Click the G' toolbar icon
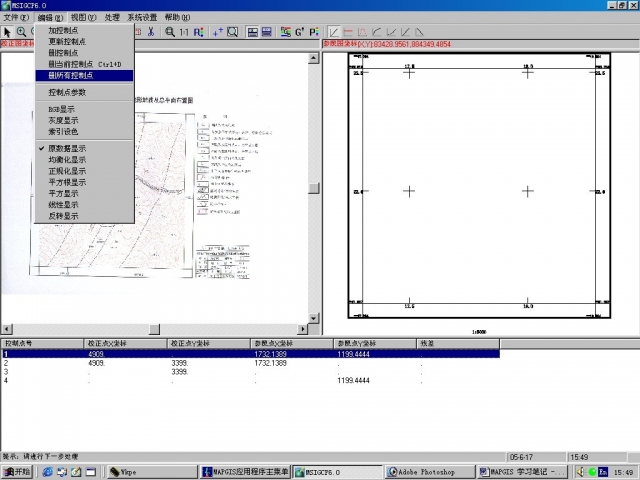This screenshot has width=640, height=480. (x=299, y=32)
